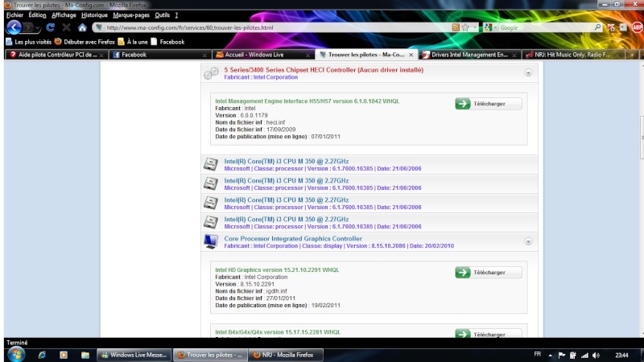Launch Internet Explorer from taskbar

click(x=42, y=355)
